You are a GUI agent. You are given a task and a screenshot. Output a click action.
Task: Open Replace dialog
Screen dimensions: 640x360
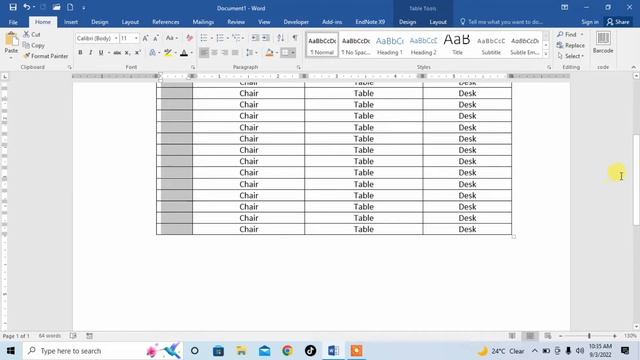571,45
